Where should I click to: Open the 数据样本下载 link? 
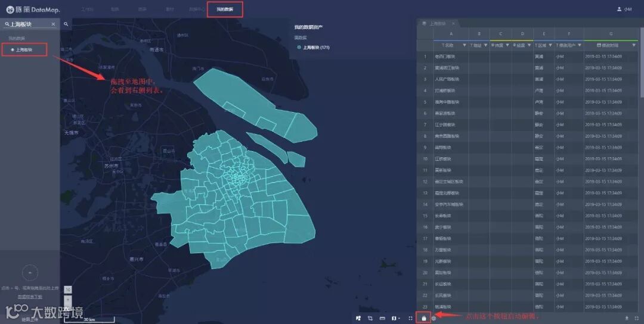(30, 297)
